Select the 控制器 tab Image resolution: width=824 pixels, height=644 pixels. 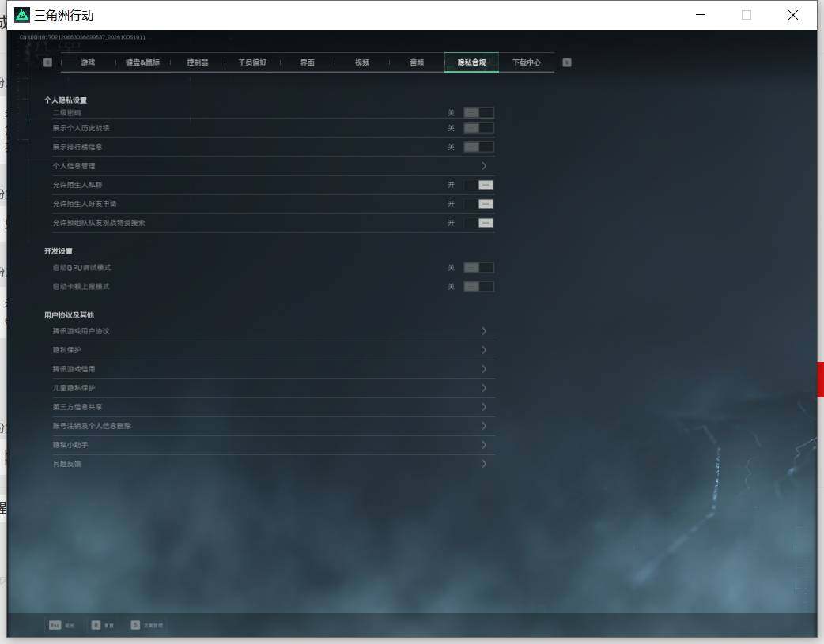[198, 62]
